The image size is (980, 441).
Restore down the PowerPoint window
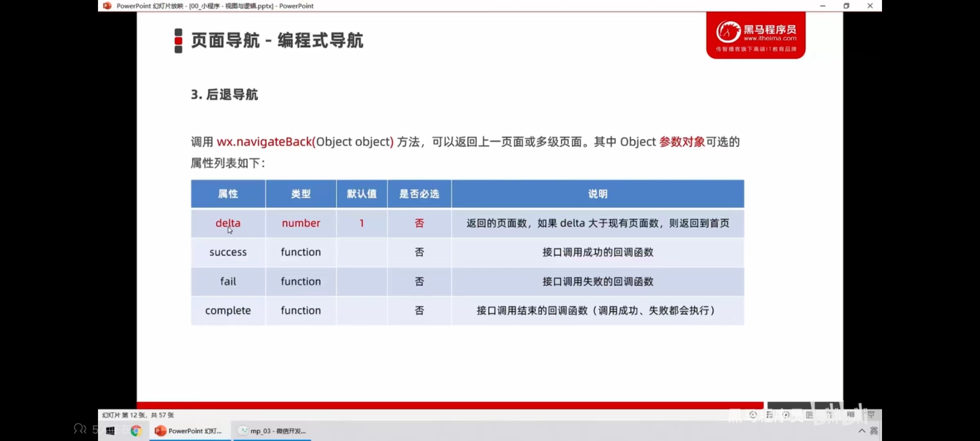846,6
